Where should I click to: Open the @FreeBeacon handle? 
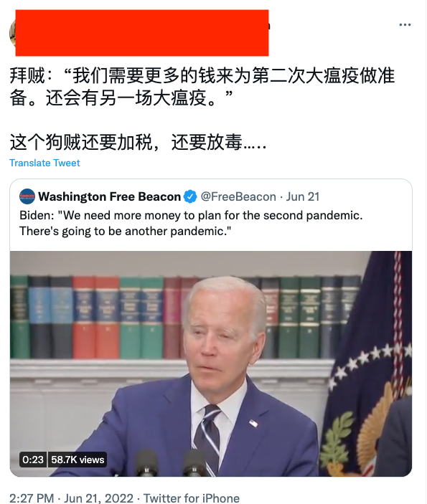[x=238, y=196]
